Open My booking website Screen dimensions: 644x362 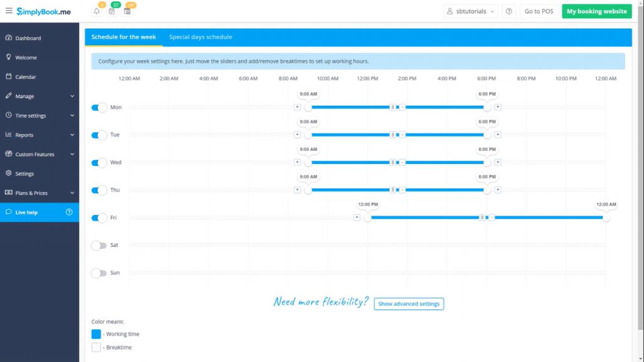click(596, 11)
